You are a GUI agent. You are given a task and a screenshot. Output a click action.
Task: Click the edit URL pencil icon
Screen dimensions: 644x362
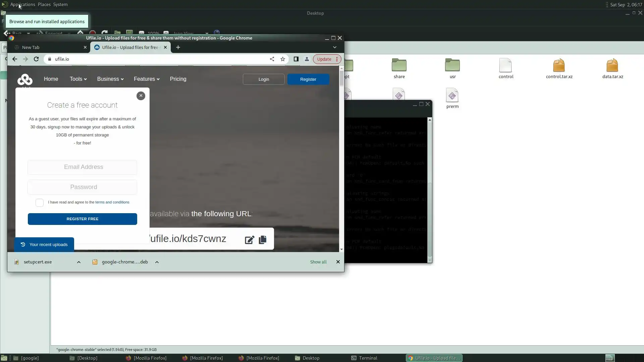[250, 240]
